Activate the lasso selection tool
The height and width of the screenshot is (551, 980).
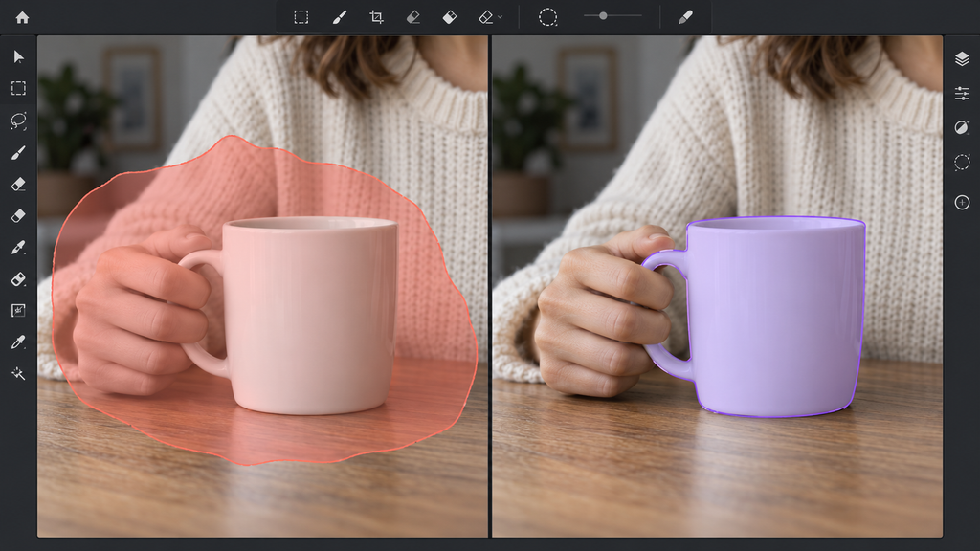tap(18, 121)
